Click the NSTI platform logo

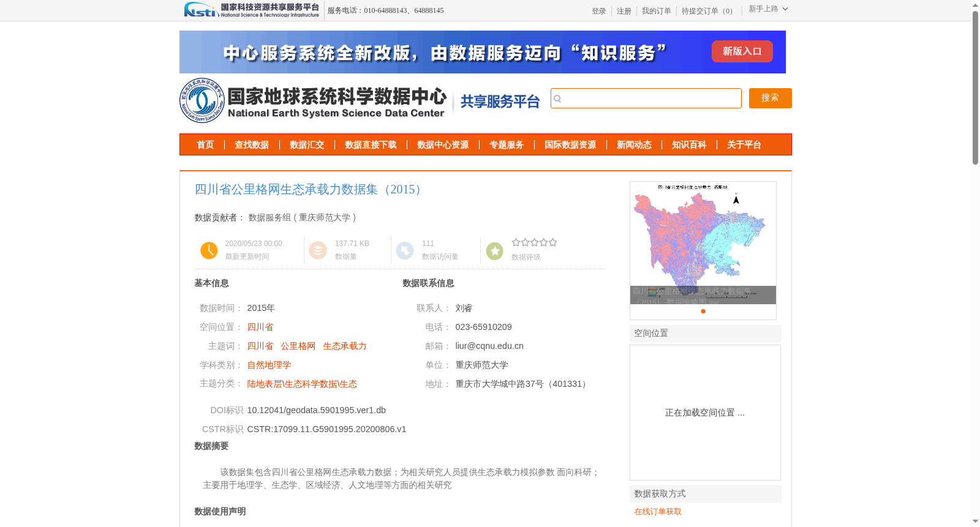252,10
